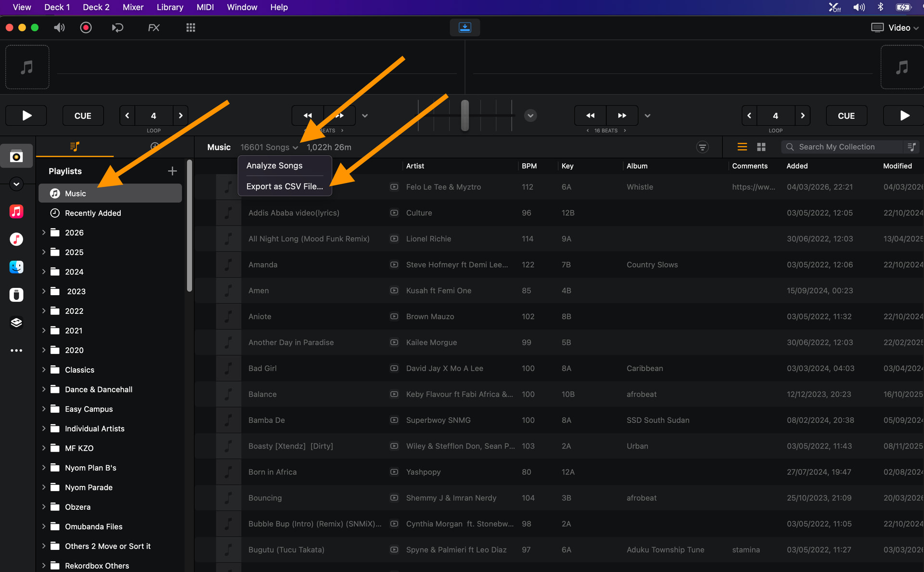Select the Apple Music source in the sidebar
The width and height of the screenshot is (924, 572).
pyautogui.click(x=16, y=211)
